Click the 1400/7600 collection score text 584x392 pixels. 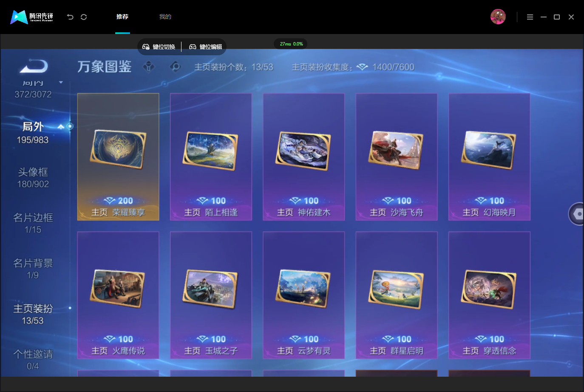[393, 67]
